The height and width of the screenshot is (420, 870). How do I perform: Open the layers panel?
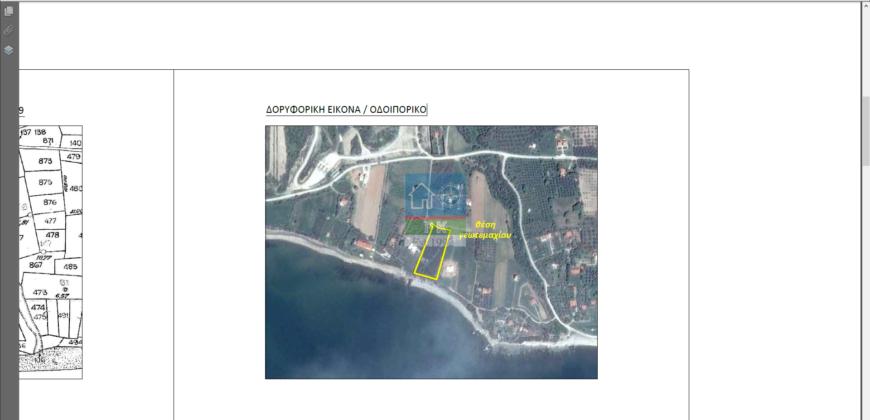coord(8,50)
